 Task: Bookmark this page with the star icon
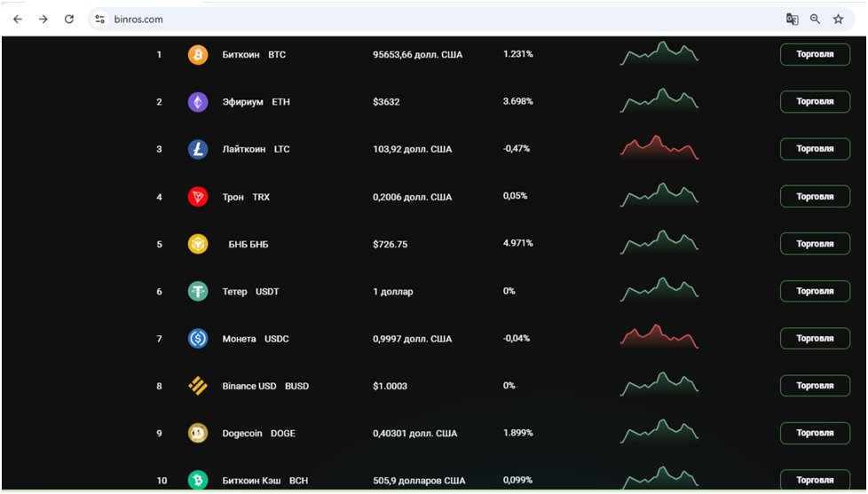(x=838, y=19)
